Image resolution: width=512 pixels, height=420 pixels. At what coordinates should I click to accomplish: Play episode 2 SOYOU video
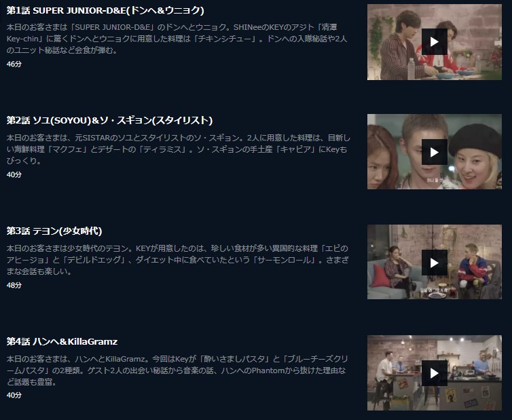click(435, 152)
